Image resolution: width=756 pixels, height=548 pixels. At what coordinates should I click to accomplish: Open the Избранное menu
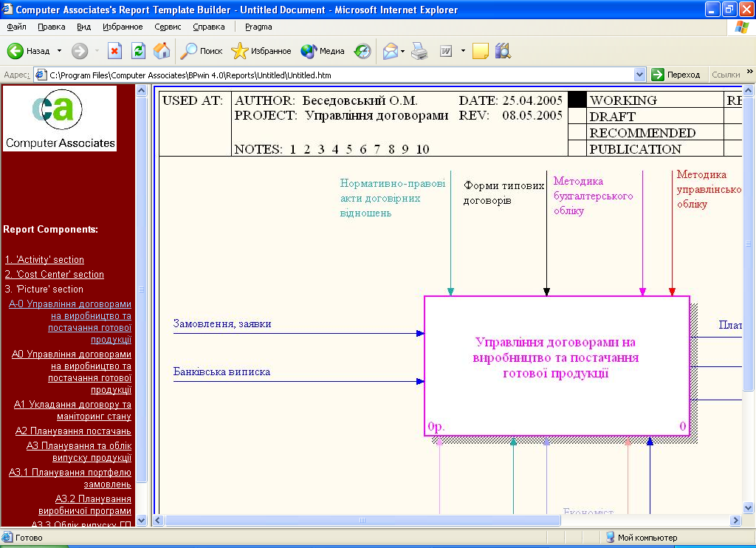(x=123, y=27)
